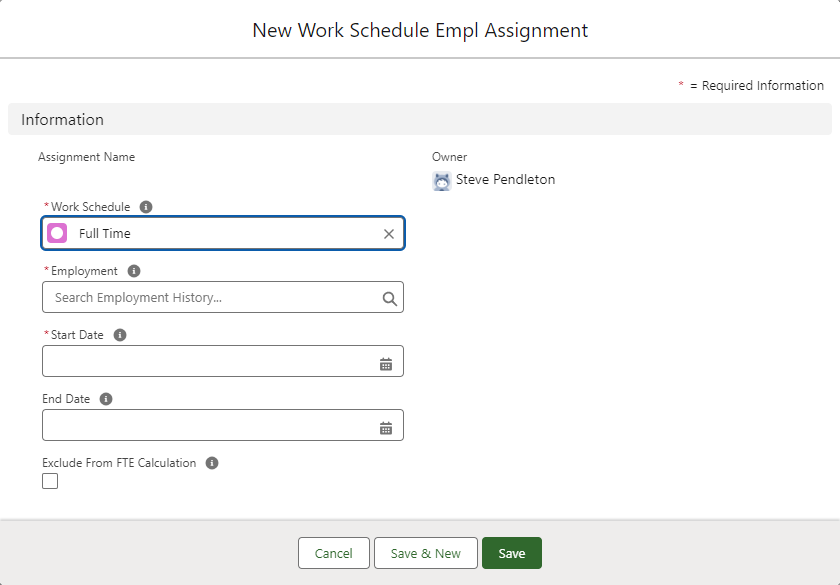Click inside the Start Date input box
This screenshot has width=840, height=585.
[205, 362]
